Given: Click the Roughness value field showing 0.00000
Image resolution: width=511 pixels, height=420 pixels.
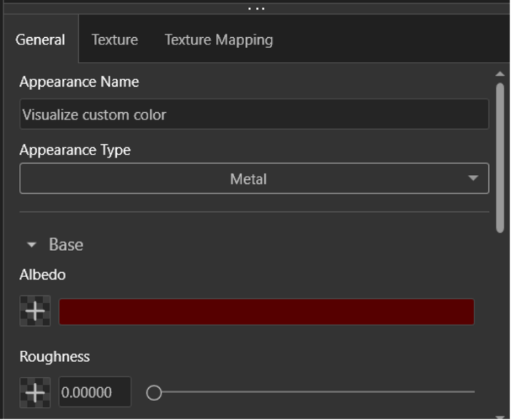Looking at the screenshot, I should [x=94, y=392].
